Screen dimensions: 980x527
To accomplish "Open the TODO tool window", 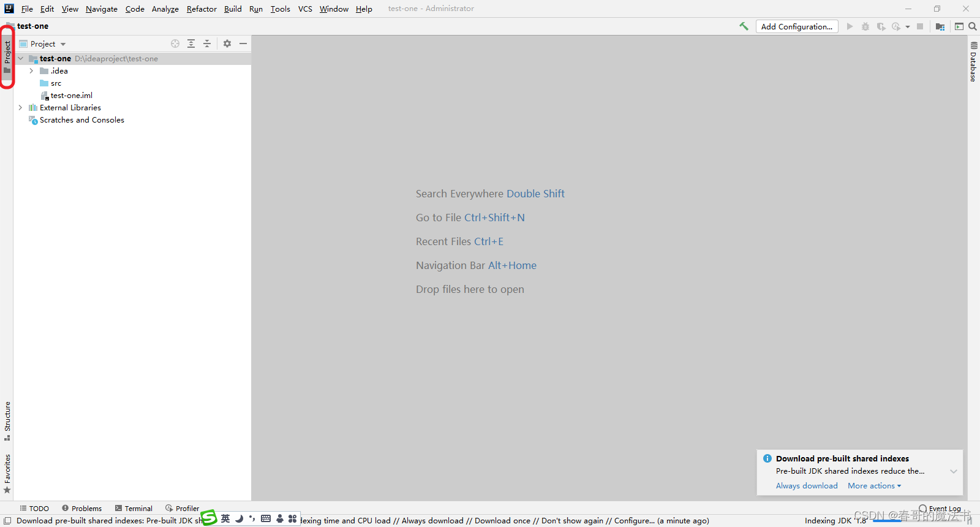I will click(34, 508).
